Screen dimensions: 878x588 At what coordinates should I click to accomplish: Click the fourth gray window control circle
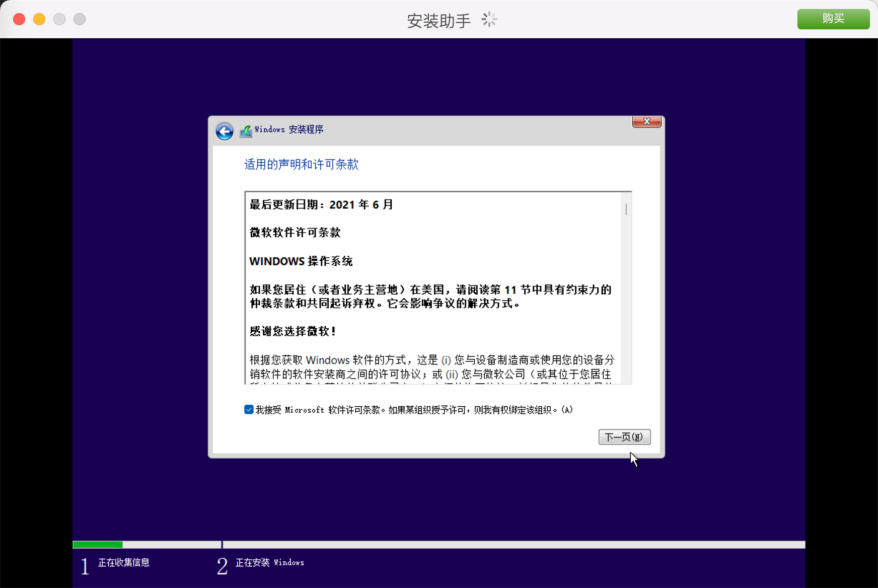80,19
